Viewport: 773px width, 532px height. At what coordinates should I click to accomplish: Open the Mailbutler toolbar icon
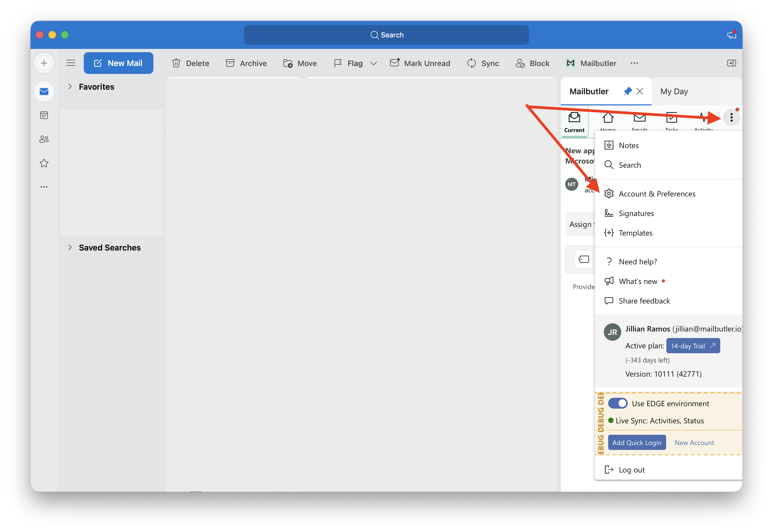pos(570,63)
